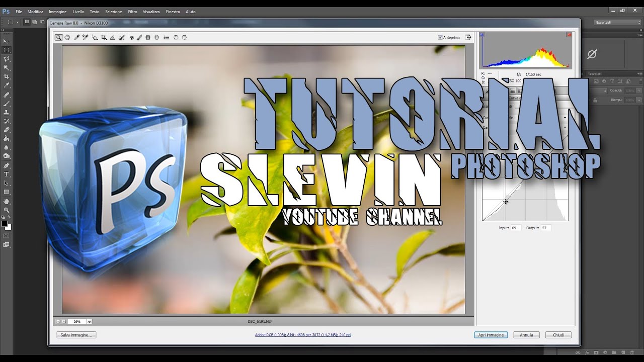Enable the New selection option
The image size is (644, 362).
pos(27,22)
